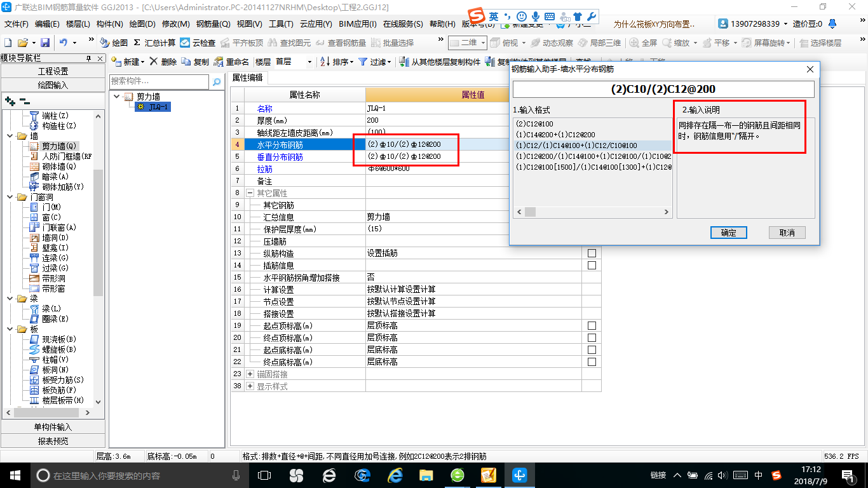Pin the 模块导航栏 panel
This screenshot has width=868, height=488.
[88, 58]
